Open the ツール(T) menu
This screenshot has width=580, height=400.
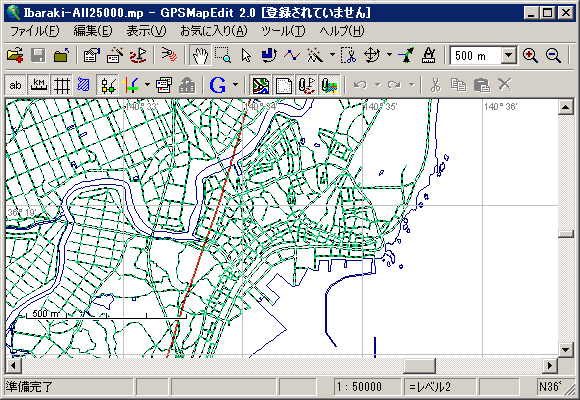pos(283,31)
